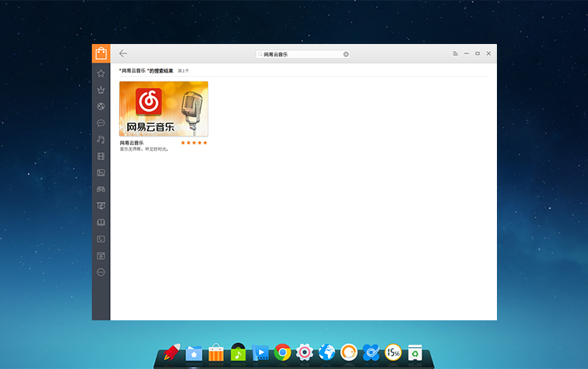This screenshot has width=588, height=369.
Task: Open the chat bubble category in sidebar
Action: (100, 123)
